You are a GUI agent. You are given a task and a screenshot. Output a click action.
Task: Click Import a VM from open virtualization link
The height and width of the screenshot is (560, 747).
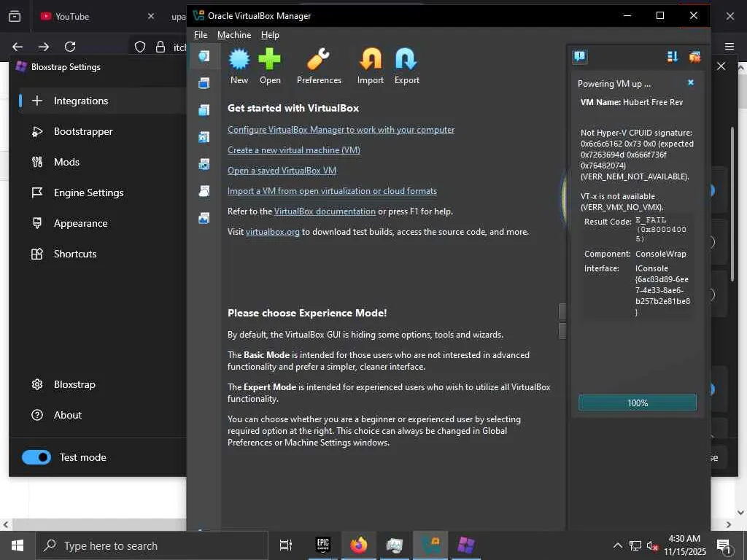pyautogui.click(x=332, y=191)
